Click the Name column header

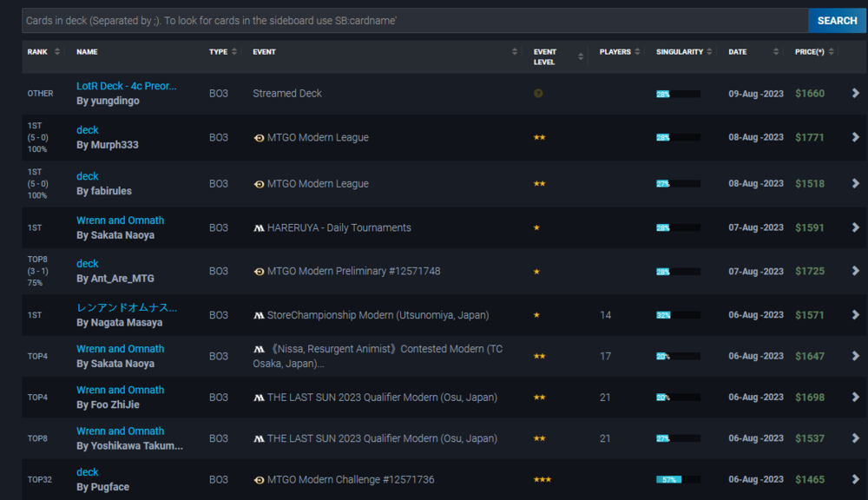(87, 52)
